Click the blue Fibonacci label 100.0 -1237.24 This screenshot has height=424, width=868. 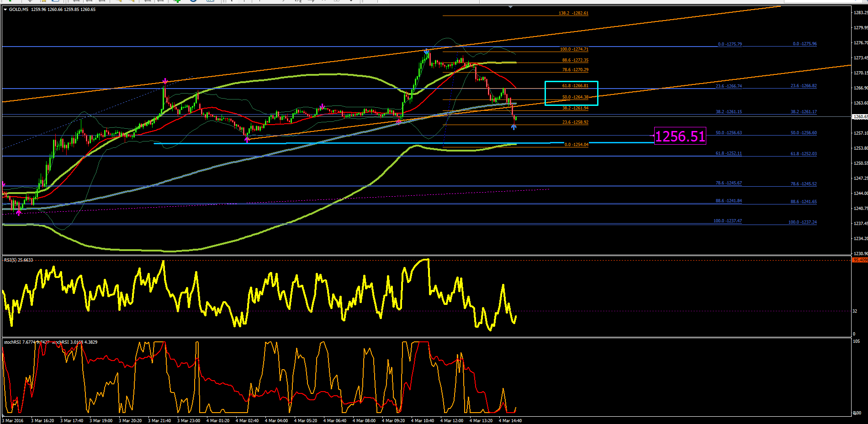tap(803, 222)
